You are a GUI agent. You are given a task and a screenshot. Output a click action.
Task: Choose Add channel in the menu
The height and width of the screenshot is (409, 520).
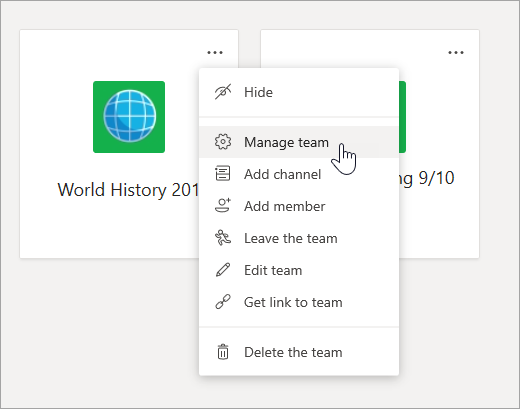pyautogui.click(x=299, y=174)
